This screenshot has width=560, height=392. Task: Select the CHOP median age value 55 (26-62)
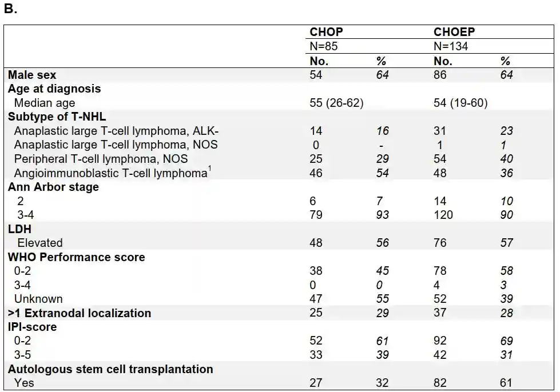point(336,103)
